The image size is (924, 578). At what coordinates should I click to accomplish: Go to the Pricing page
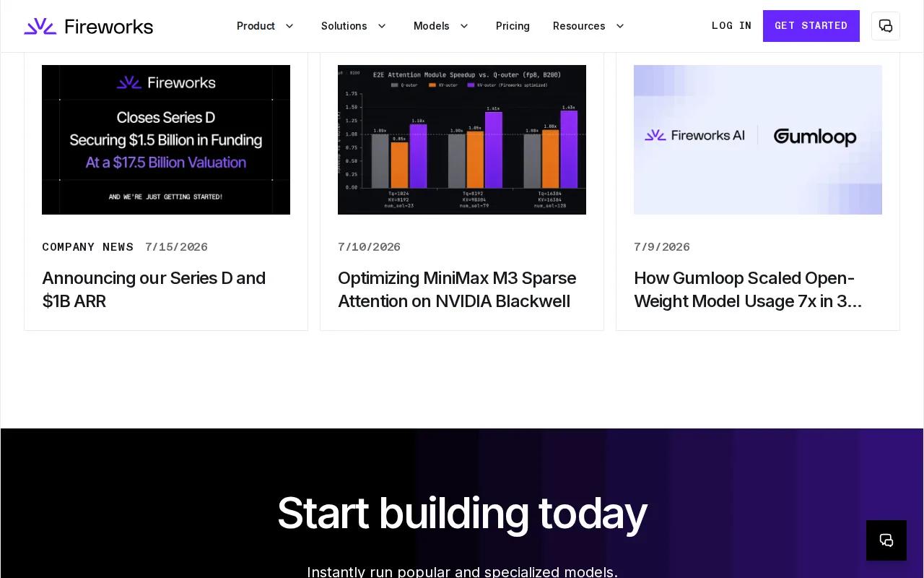[513, 26]
